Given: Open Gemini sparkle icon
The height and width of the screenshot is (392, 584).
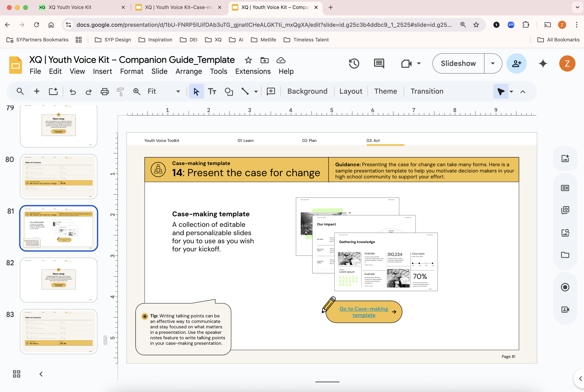Looking at the screenshot, I should (543, 64).
